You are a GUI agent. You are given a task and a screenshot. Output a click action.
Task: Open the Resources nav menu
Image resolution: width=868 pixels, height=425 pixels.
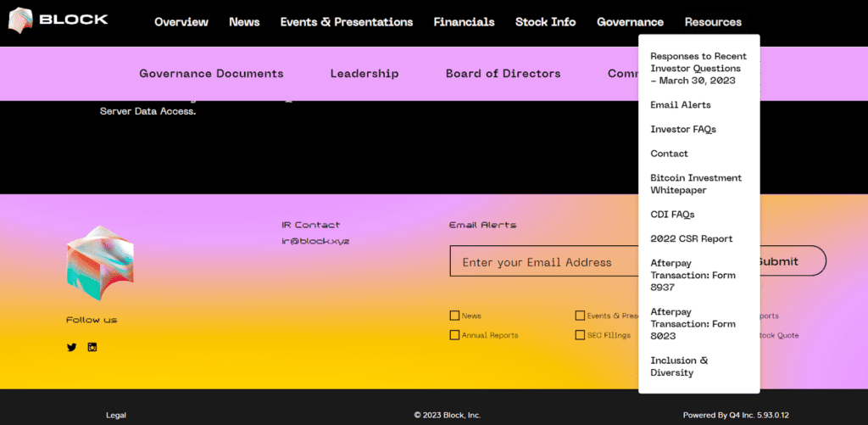[713, 22]
